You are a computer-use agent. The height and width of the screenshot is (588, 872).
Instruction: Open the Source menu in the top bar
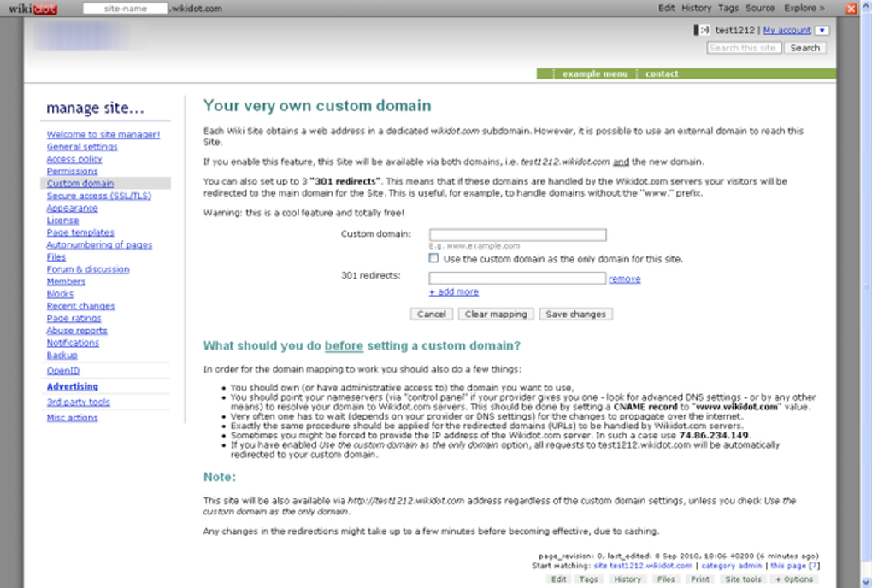pos(759,8)
